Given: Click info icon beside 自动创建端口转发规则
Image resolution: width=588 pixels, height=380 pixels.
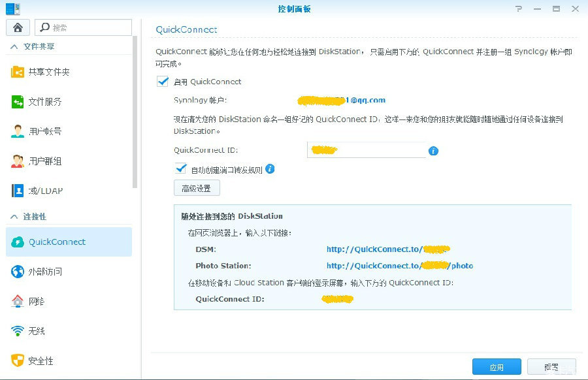Looking at the screenshot, I should coord(270,169).
